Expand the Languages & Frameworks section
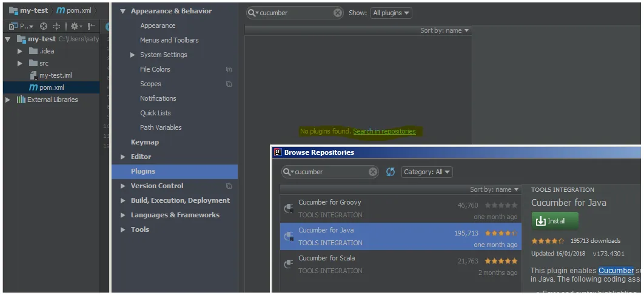 pos(122,215)
